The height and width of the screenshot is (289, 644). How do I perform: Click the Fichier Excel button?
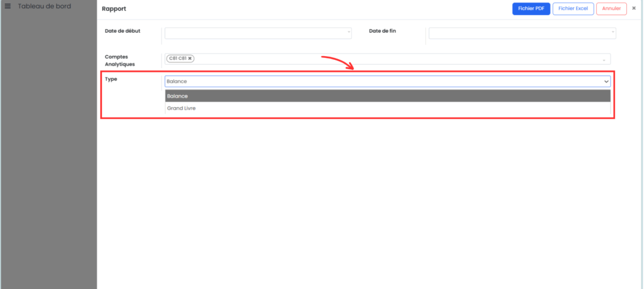click(x=573, y=8)
